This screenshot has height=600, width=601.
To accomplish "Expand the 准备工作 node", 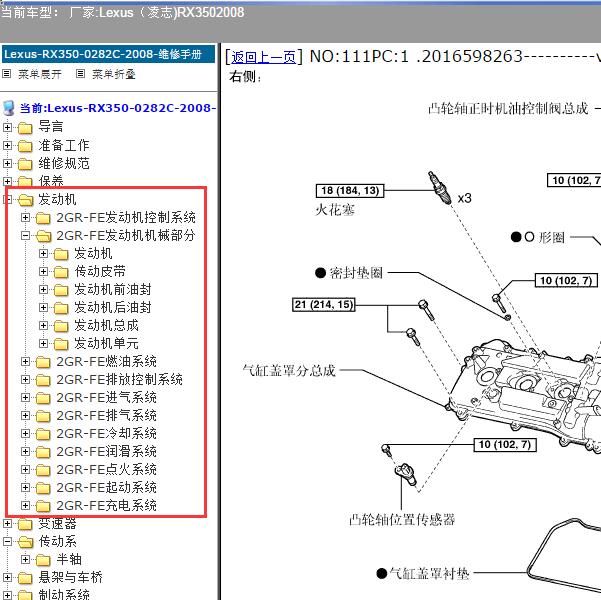I will [x=7, y=145].
